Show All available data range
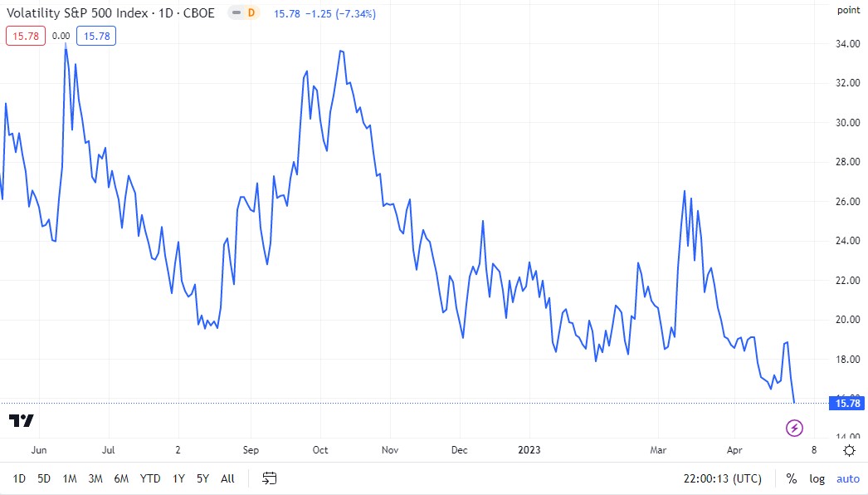This screenshot has height=495, width=868. tap(227, 478)
